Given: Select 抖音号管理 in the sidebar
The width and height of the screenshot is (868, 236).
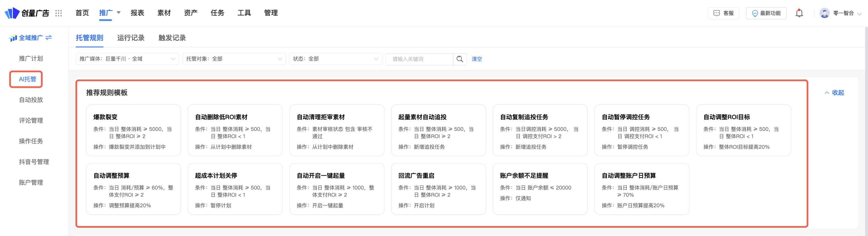Looking at the screenshot, I should pyautogui.click(x=34, y=162).
